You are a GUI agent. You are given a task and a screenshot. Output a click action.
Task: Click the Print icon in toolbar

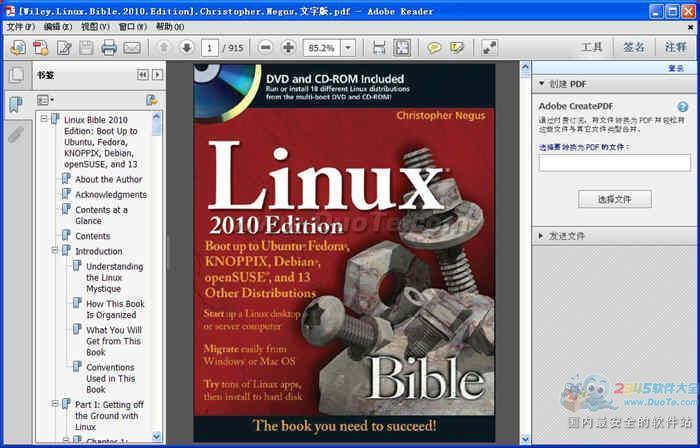coord(109,47)
